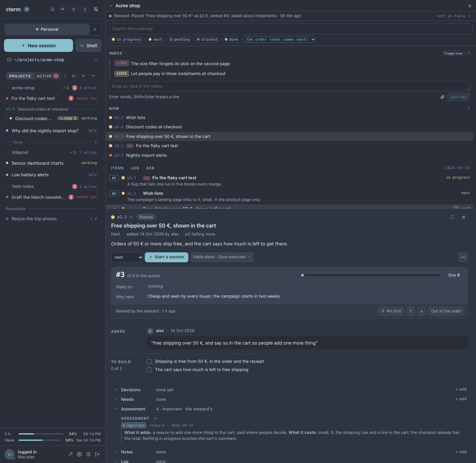Toggle the 'in progress' filter chip

(x=127, y=39)
